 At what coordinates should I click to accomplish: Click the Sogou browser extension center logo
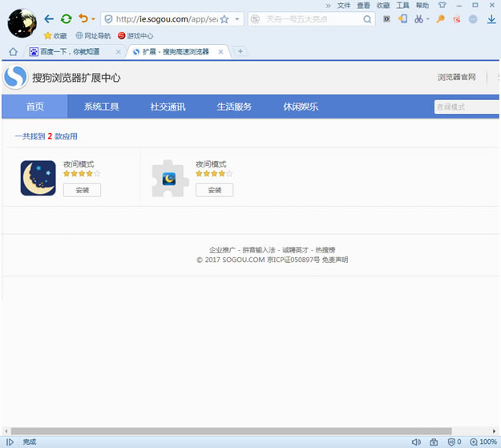coord(15,77)
